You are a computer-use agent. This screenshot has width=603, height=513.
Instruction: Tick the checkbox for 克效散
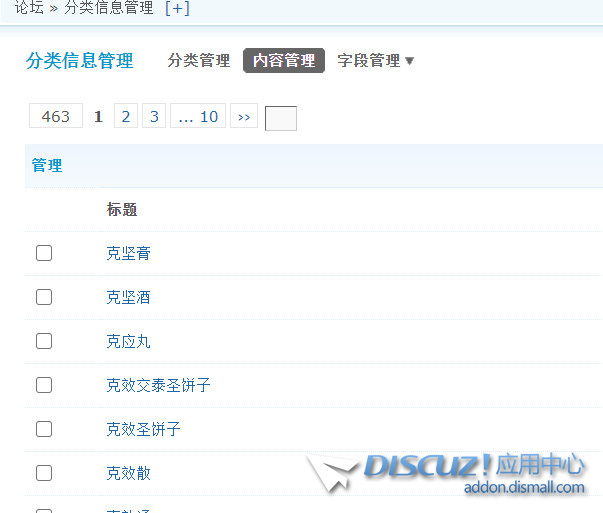pyautogui.click(x=44, y=473)
